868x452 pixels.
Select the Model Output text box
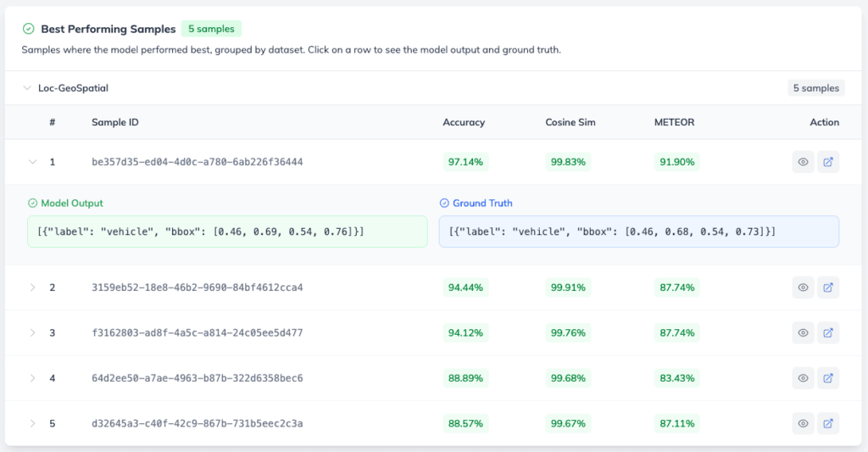coord(227,232)
